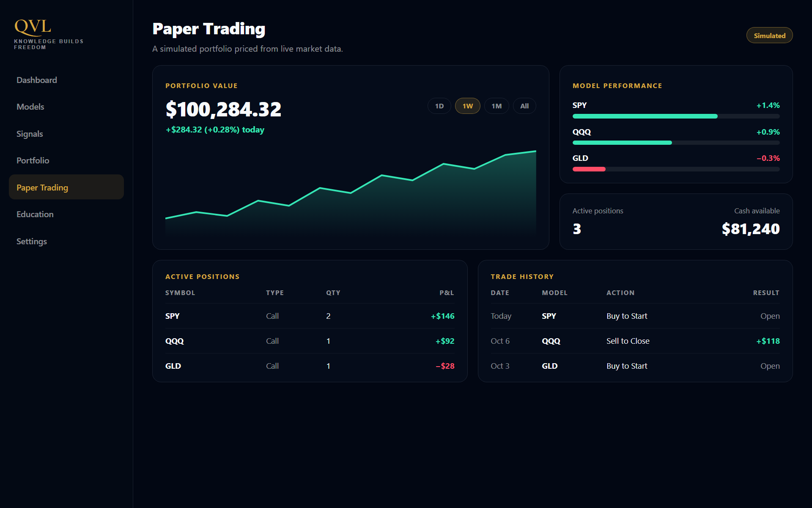Click GLD −0.3% value

[x=768, y=158]
